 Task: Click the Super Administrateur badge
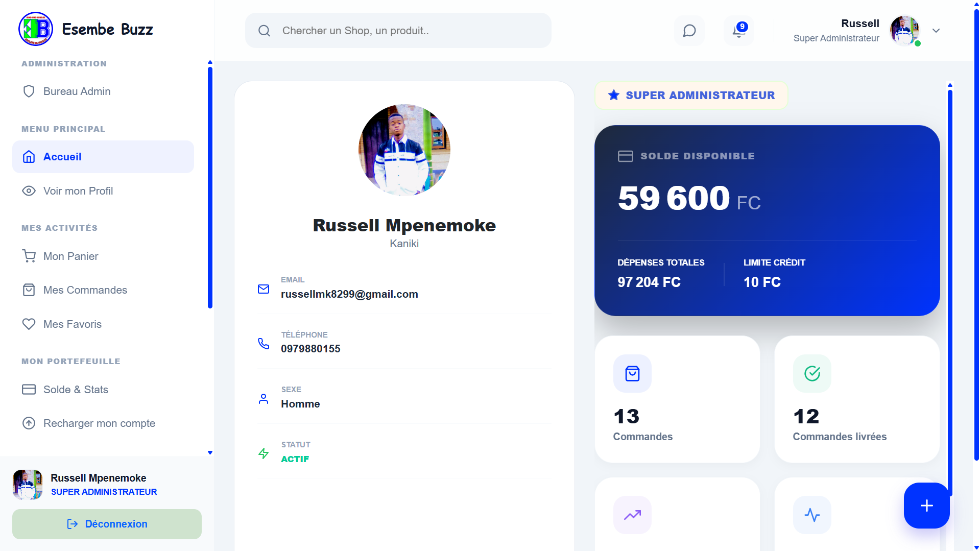pyautogui.click(x=691, y=95)
